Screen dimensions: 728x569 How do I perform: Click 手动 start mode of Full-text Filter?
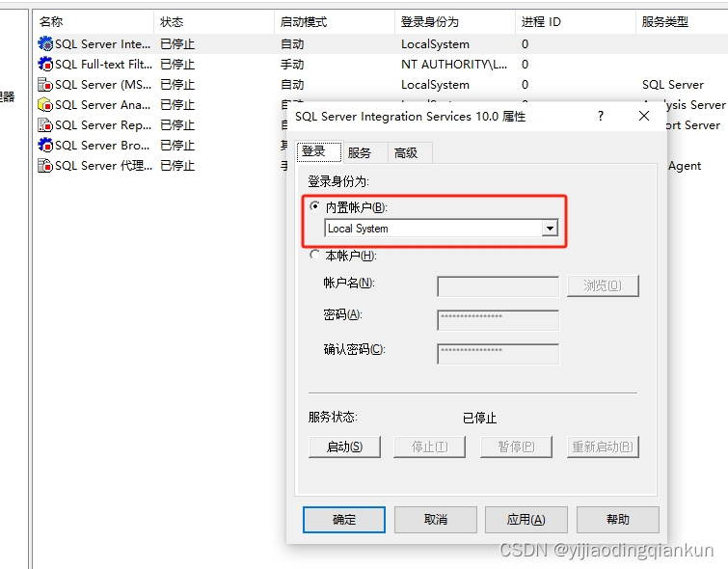[292, 64]
